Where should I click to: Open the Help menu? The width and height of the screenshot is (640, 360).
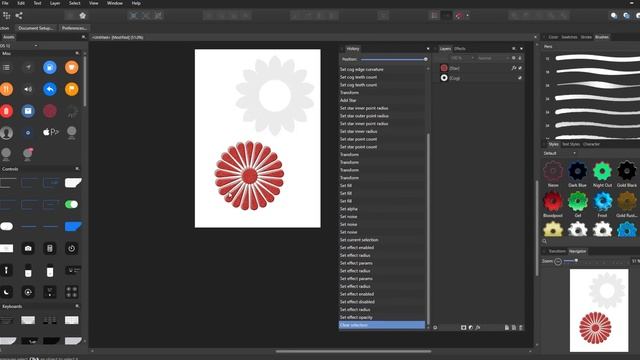[x=136, y=3]
